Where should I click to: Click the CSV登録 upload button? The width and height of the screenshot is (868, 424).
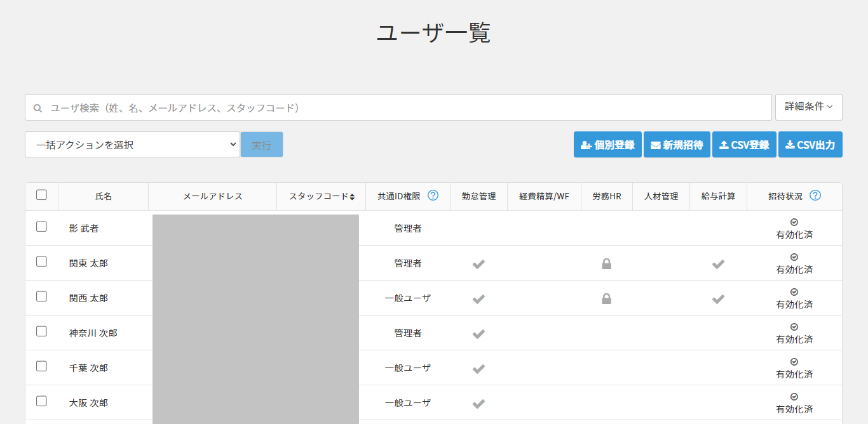pos(744,145)
